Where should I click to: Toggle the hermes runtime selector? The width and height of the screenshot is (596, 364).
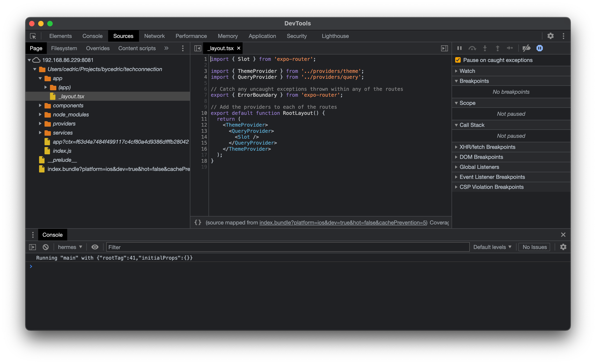(70, 247)
